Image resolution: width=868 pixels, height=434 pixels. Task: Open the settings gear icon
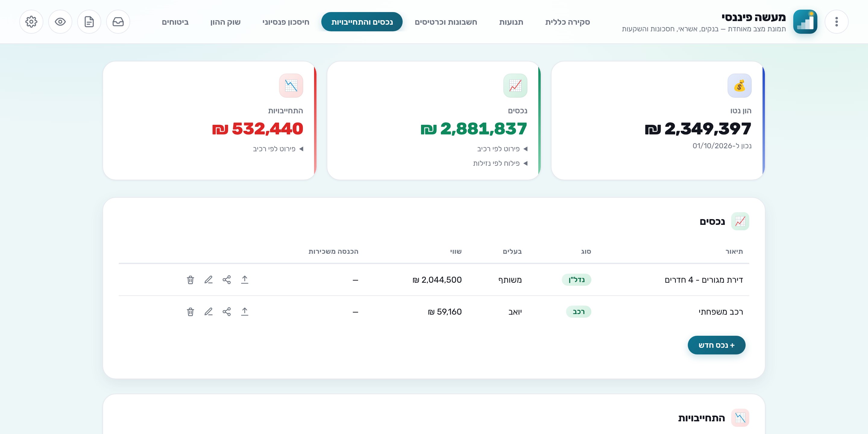pos(31,22)
